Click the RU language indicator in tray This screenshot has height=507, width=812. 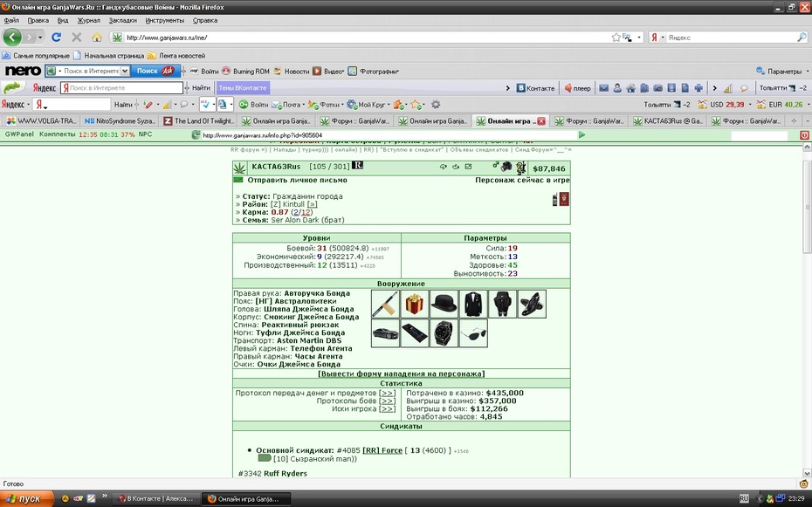(x=744, y=499)
